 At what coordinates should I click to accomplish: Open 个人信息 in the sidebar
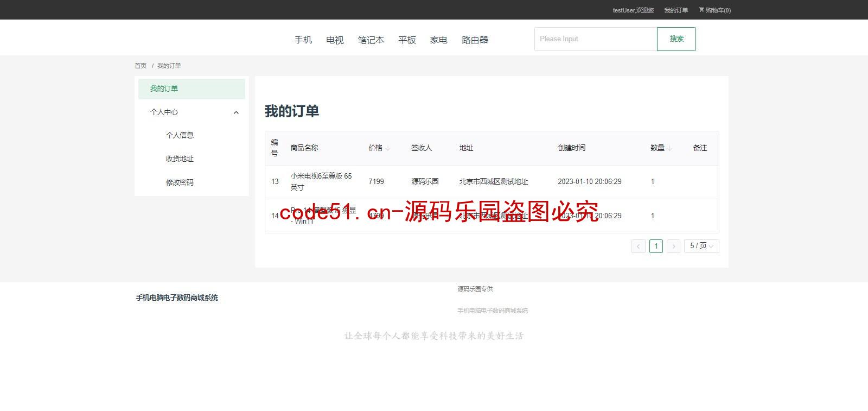(180, 135)
